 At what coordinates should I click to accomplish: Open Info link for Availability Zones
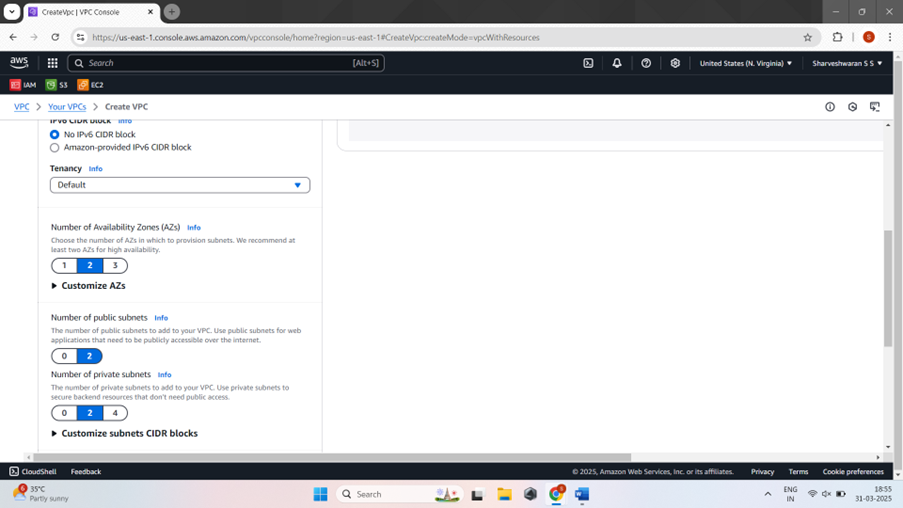click(194, 228)
